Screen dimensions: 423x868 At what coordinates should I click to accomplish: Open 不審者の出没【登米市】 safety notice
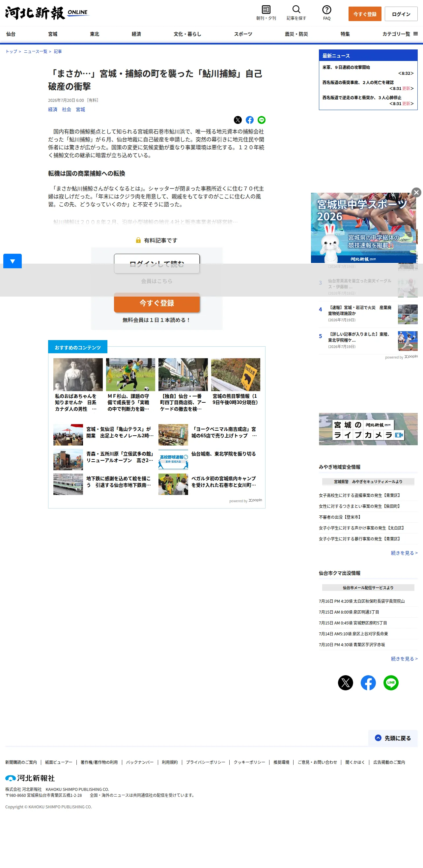click(x=340, y=517)
